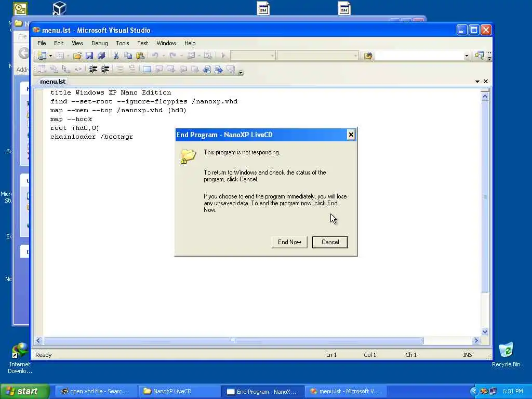Save menu.lst with the floppy icon

89,56
